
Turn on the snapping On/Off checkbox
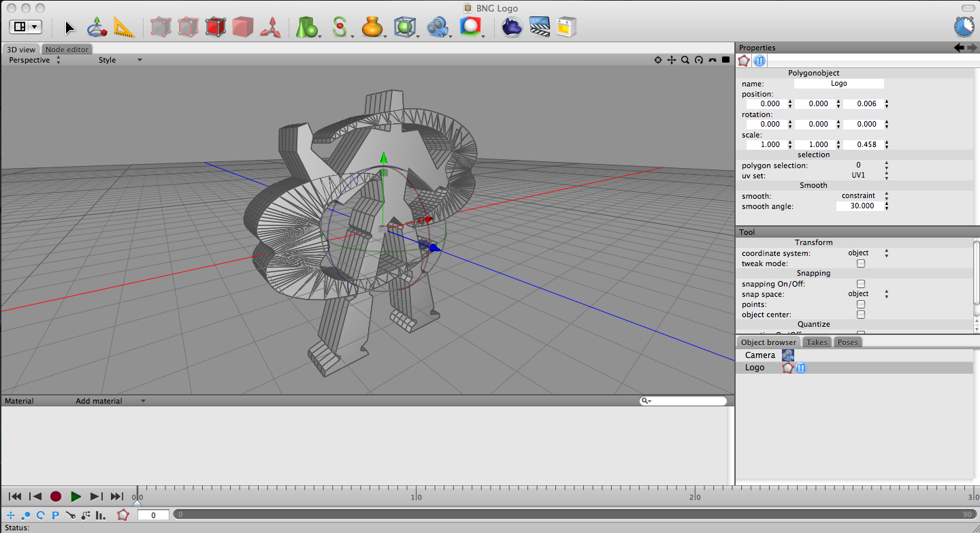tap(861, 284)
